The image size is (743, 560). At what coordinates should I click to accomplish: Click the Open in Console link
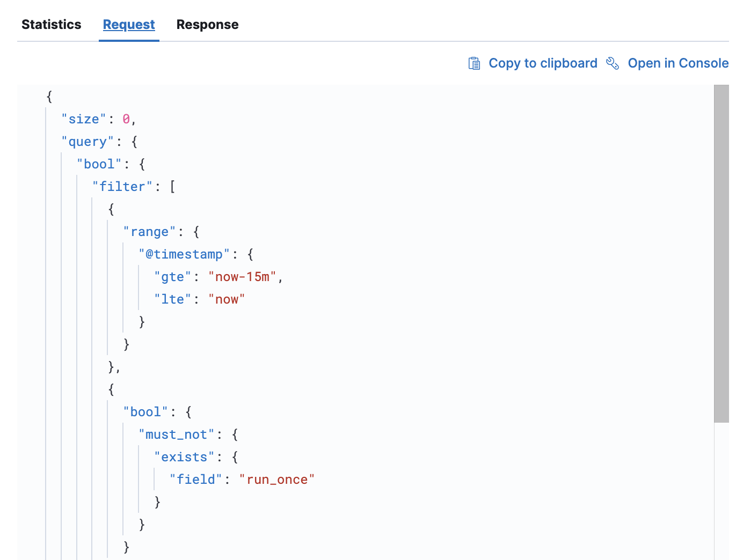point(678,63)
